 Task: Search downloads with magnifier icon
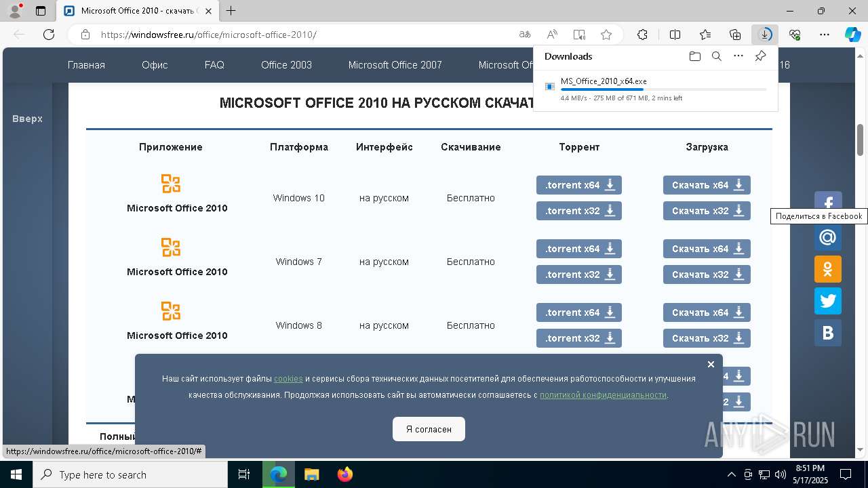716,56
